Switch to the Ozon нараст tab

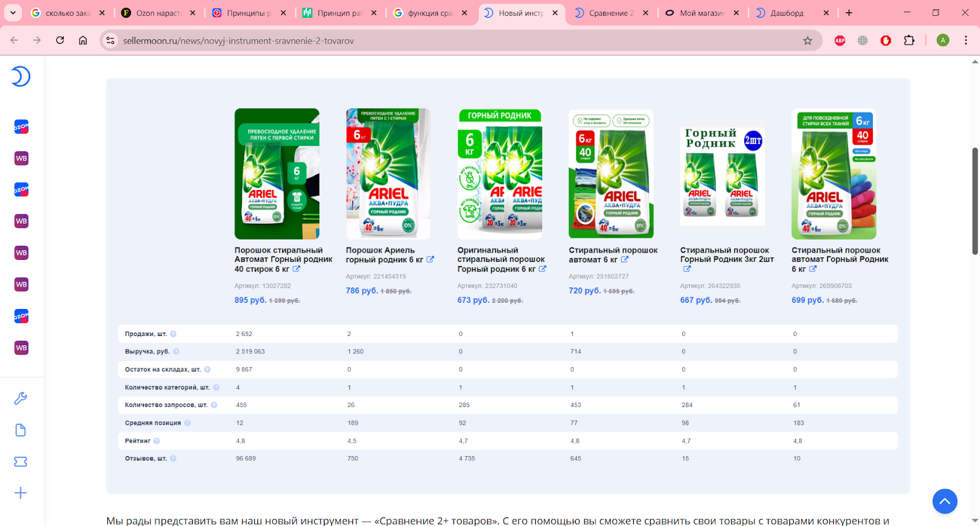[x=158, y=13]
